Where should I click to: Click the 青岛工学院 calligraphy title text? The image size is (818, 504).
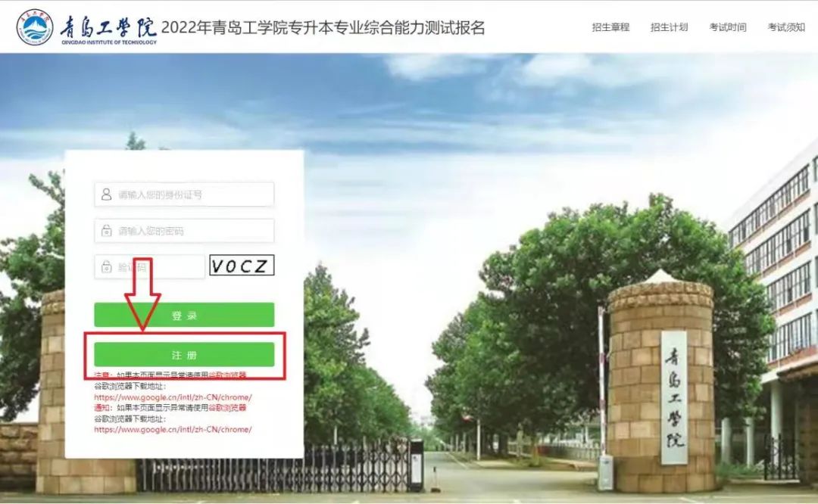coord(108,27)
